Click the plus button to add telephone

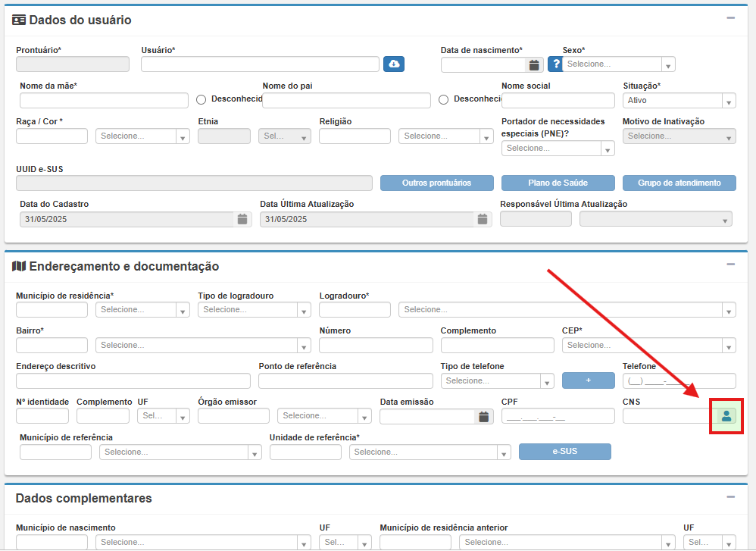(x=588, y=380)
